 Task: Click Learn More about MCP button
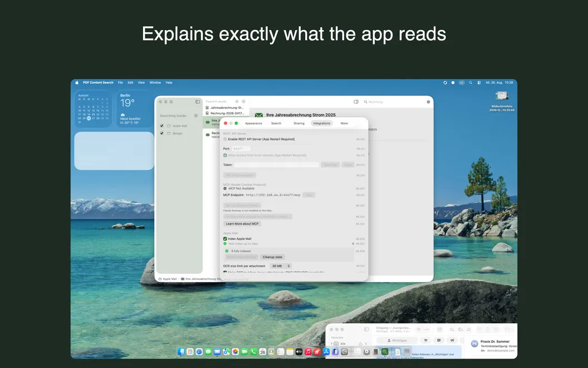[242, 224]
